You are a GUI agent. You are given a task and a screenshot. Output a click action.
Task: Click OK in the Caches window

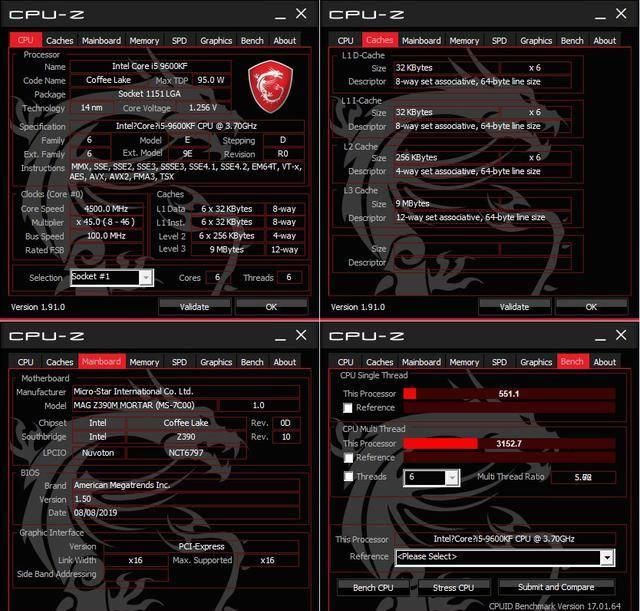coord(591,307)
